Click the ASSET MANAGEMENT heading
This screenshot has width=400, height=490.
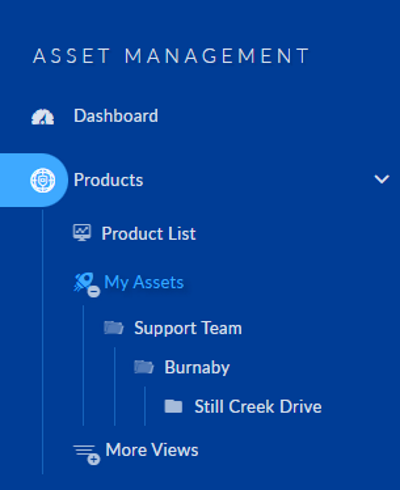click(x=172, y=56)
